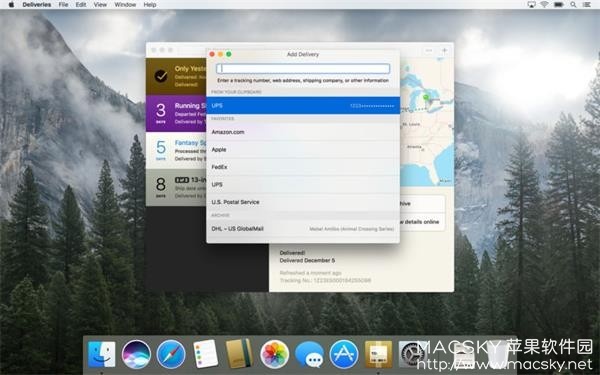This screenshot has width=600, height=375.
Task: Click the tracking number input field
Action: coord(303,68)
